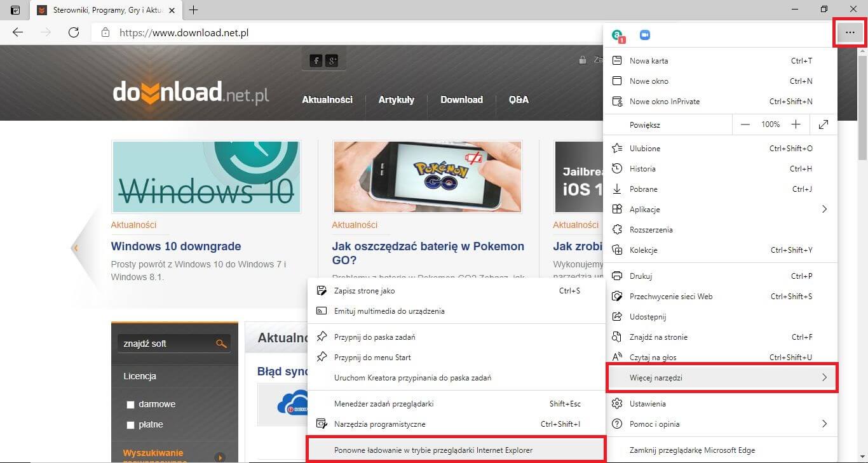Open Jak oszczędzać baterię w Pokemon GO article

tap(428, 253)
